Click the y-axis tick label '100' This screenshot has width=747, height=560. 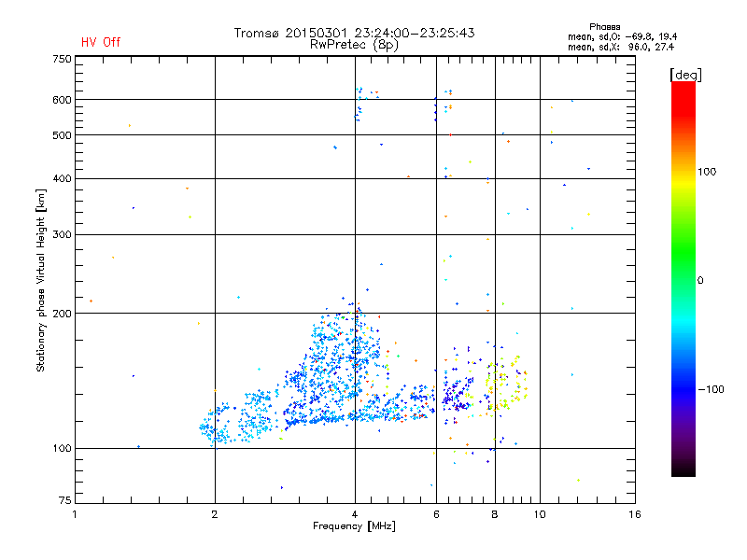[x=62, y=449]
